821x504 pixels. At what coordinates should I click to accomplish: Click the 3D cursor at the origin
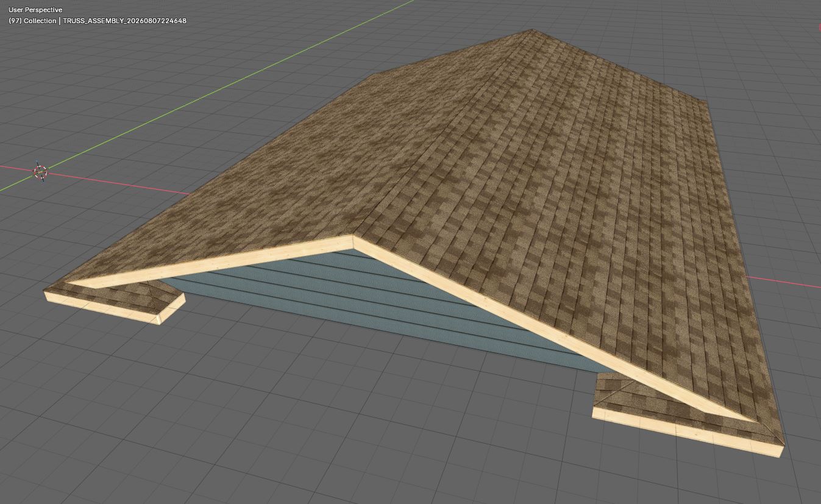coord(40,172)
